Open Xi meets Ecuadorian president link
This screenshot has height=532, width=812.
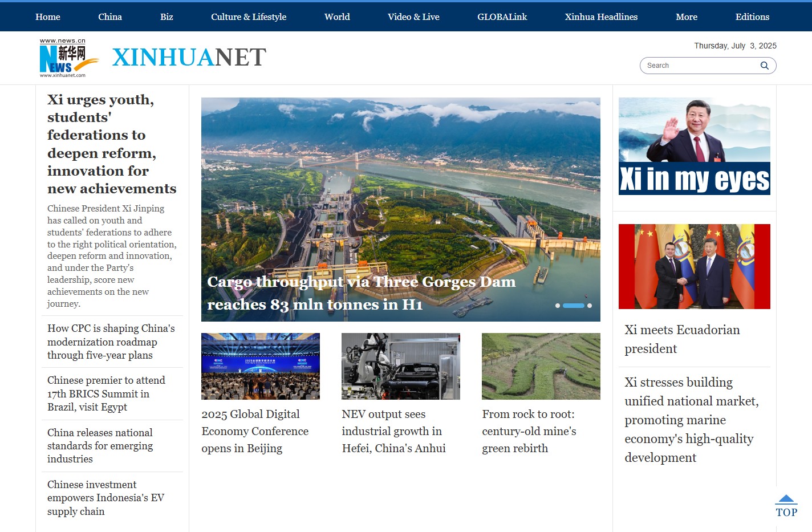(x=682, y=339)
